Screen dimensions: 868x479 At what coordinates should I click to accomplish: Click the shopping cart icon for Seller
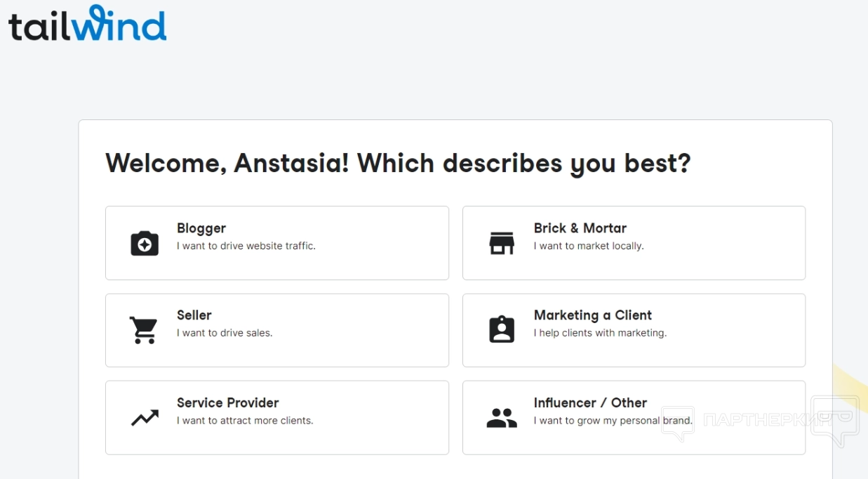click(x=144, y=330)
